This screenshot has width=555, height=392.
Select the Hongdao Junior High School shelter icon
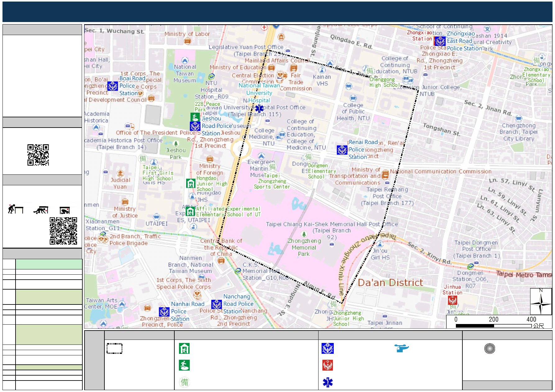click(x=190, y=183)
